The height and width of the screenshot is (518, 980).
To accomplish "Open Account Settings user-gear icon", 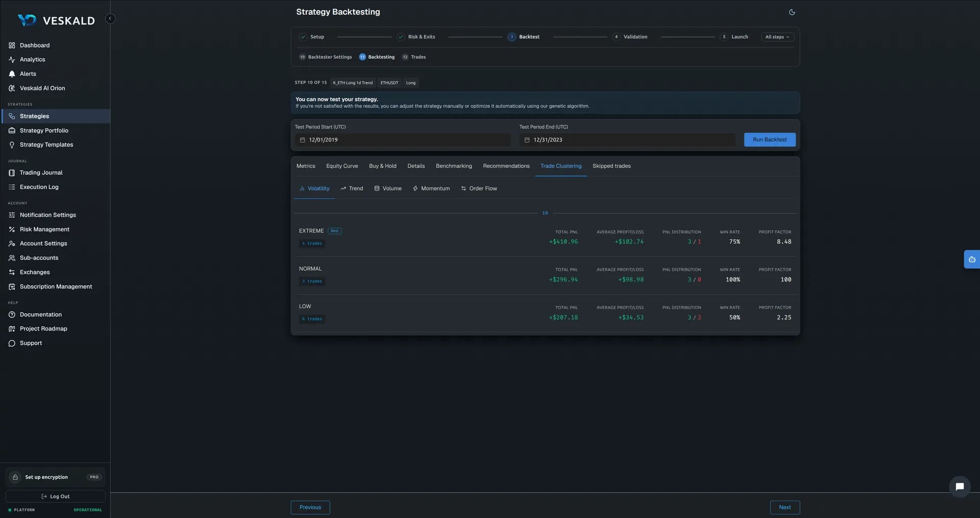I will click(x=12, y=244).
